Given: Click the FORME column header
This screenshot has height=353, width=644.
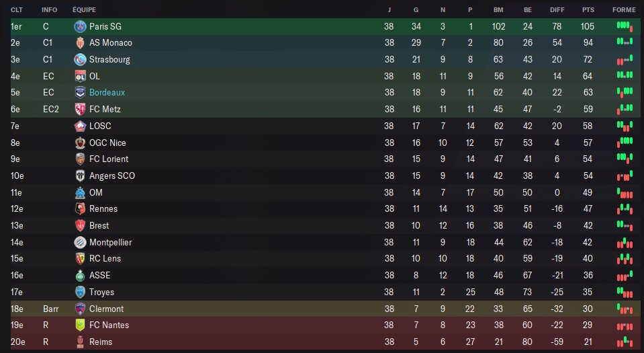Looking at the screenshot, I should coord(624,10).
